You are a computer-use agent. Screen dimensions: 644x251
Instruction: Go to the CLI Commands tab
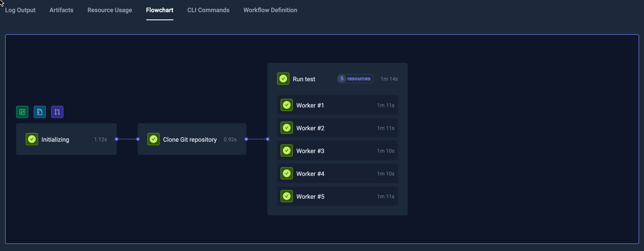coord(208,10)
